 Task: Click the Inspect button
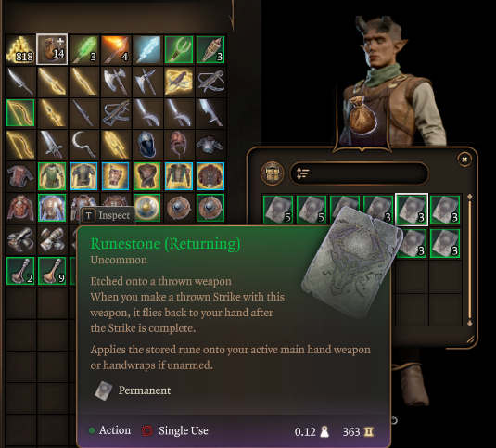(108, 215)
